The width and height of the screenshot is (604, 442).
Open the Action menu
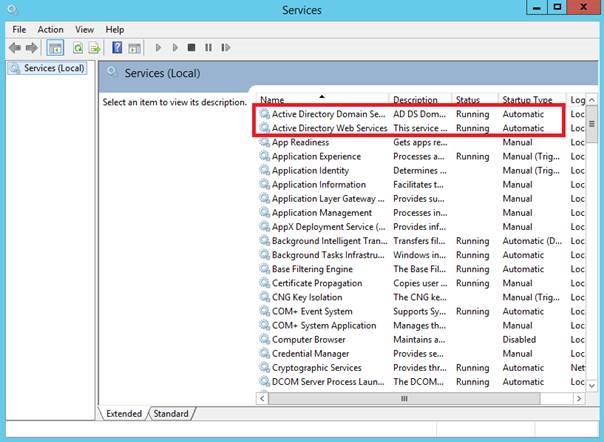tap(50, 30)
